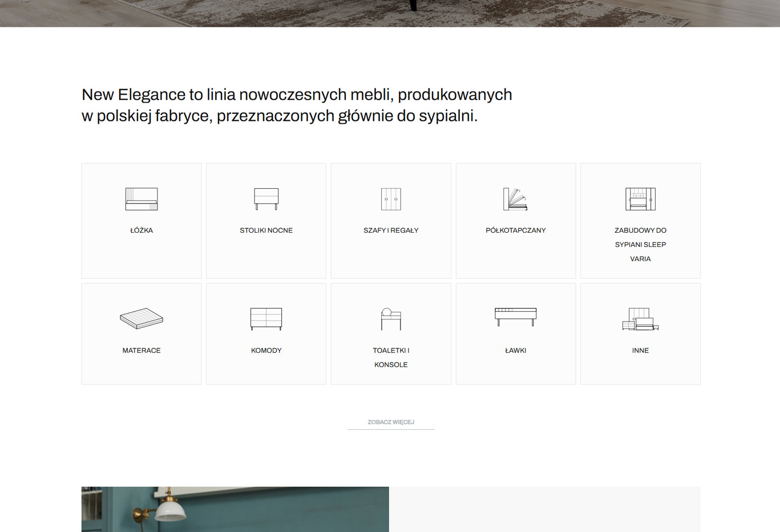Viewport: 780px width, 532px height.
Task: Select the vanity table icon for Toaletki
Action: point(391,319)
